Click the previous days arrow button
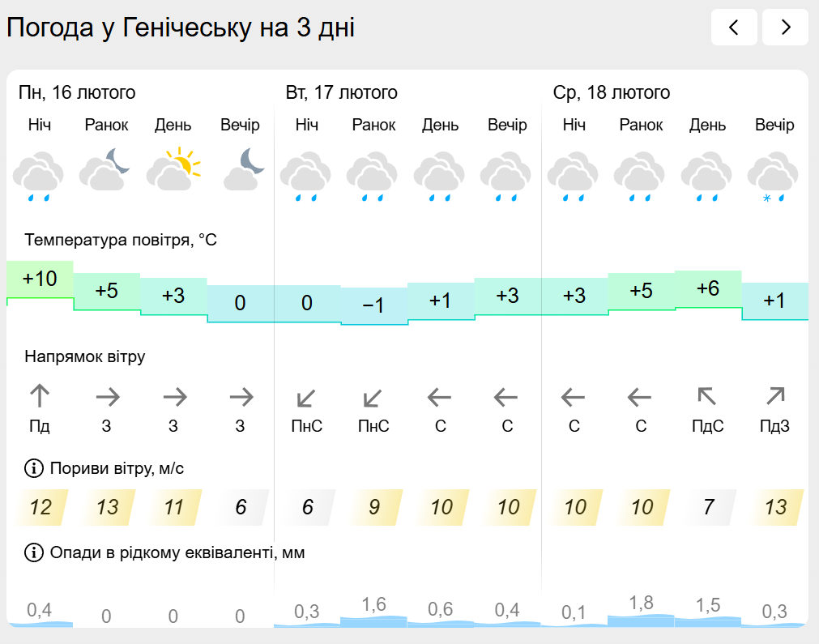Image resolution: width=819 pixels, height=644 pixels. (734, 28)
